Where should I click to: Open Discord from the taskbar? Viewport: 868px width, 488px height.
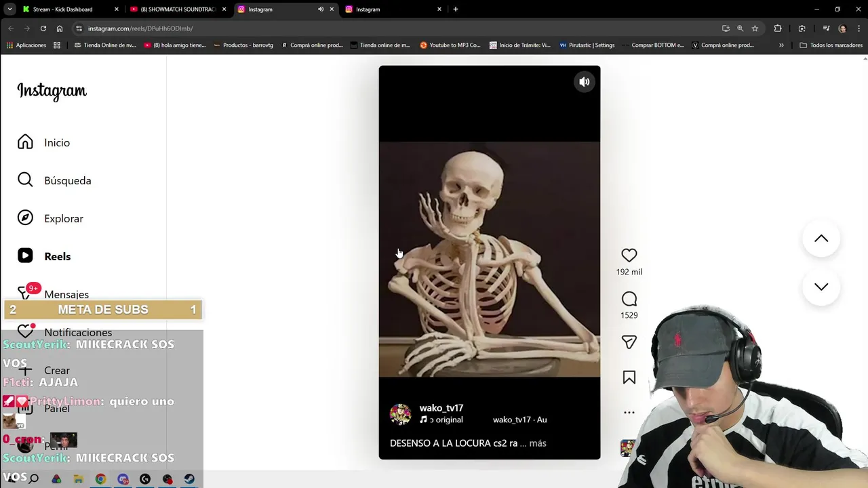tap(123, 479)
